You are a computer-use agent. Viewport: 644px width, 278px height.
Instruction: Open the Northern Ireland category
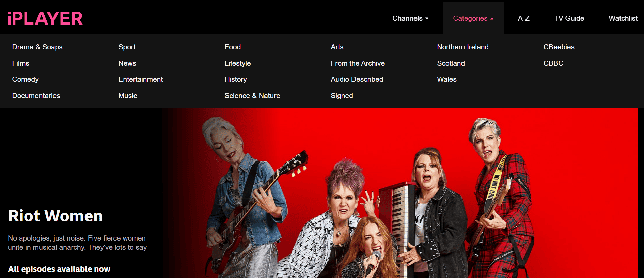(x=463, y=47)
